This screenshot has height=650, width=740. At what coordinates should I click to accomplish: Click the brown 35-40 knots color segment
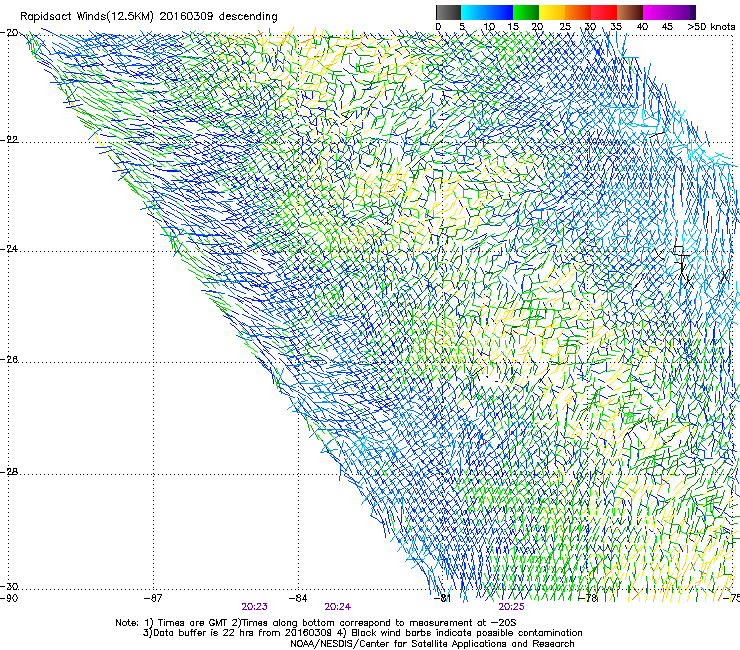630,12
